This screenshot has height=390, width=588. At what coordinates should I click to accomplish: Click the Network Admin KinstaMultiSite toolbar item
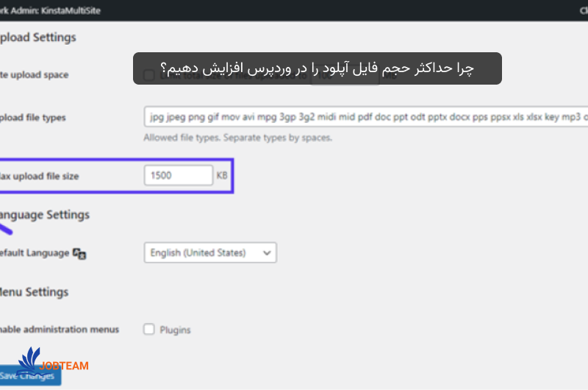[x=50, y=10]
